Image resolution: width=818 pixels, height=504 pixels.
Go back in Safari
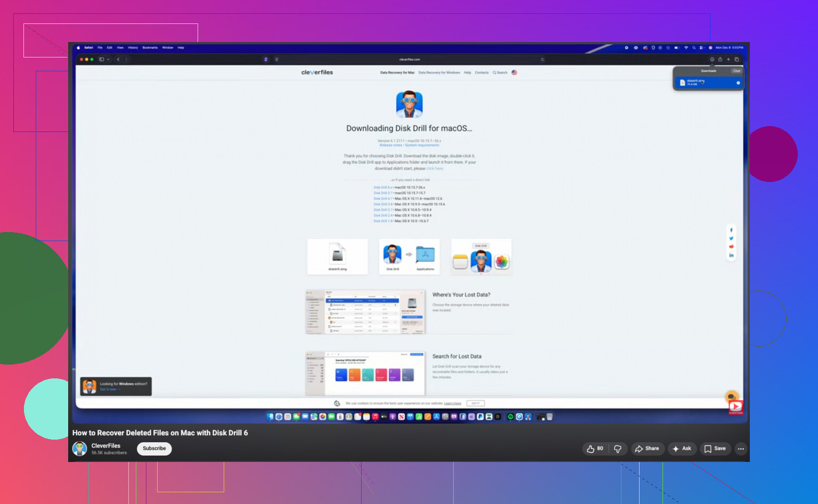coord(118,59)
